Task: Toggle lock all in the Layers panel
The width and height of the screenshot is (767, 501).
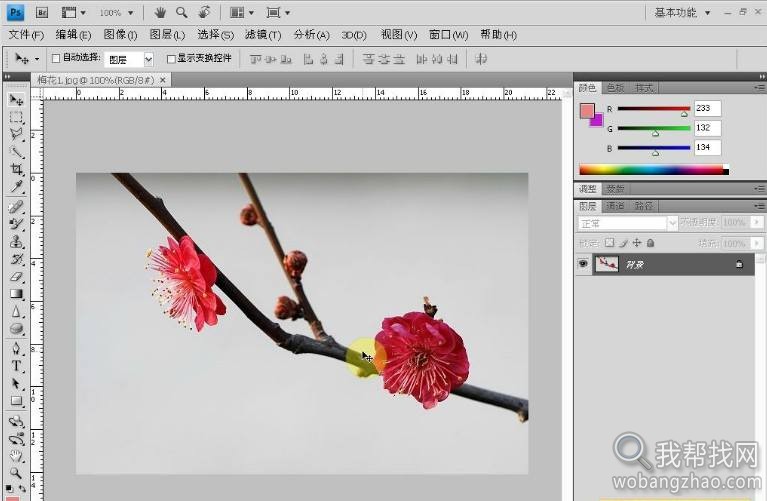Action: [650, 243]
